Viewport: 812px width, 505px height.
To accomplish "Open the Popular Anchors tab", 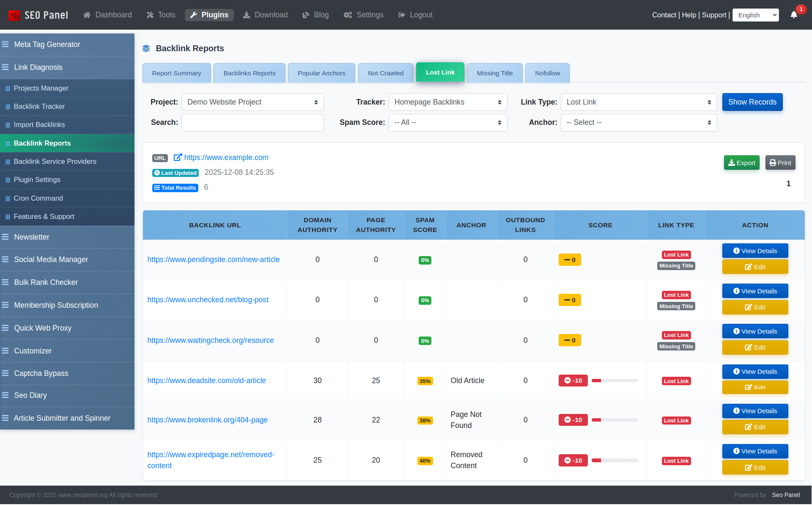I will [x=321, y=73].
